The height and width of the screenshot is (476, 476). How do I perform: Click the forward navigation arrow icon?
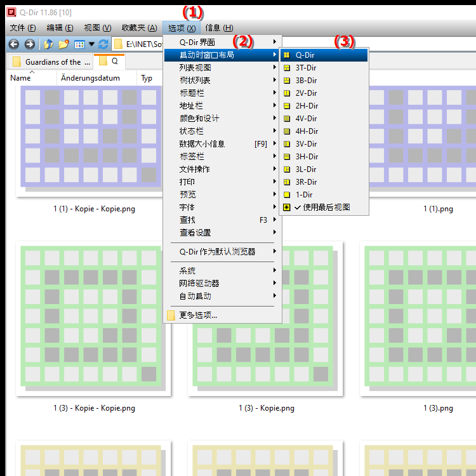pyautogui.click(x=29, y=44)
